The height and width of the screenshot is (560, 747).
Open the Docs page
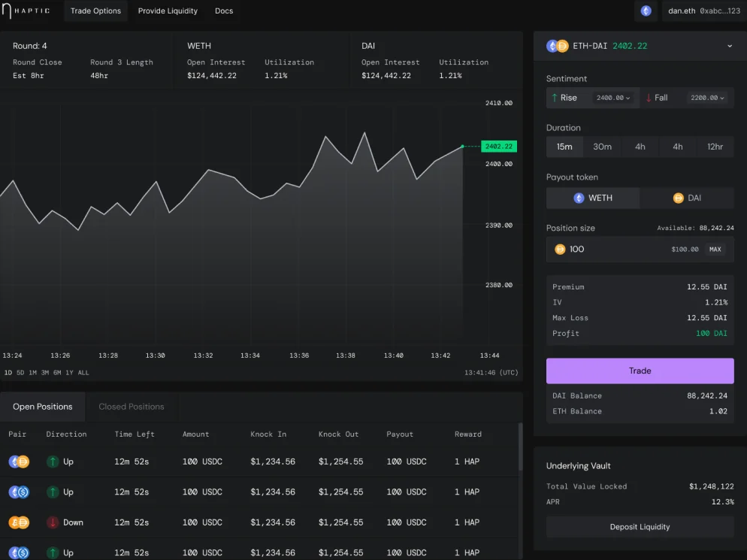224,11
